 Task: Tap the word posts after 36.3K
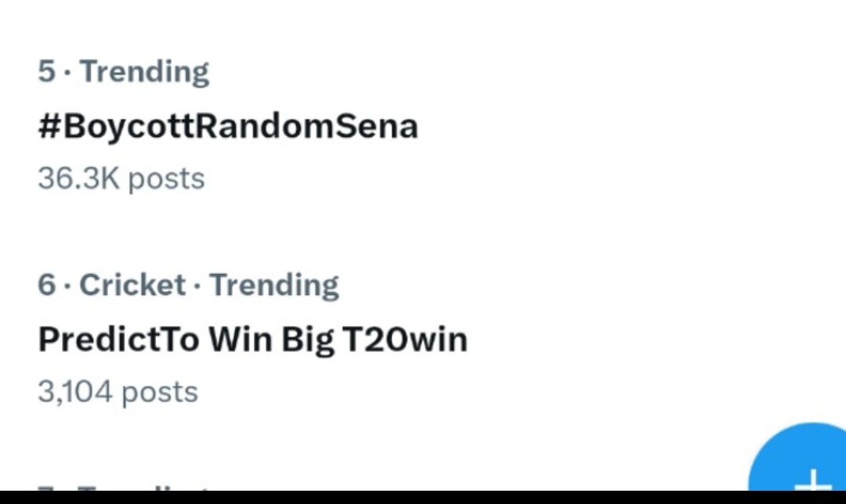(167, 180)
